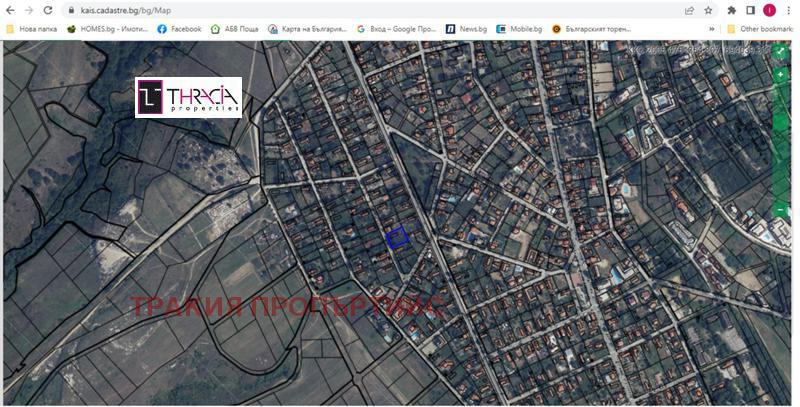Select the blue outlined parcel on map

[x=397, y=237]
